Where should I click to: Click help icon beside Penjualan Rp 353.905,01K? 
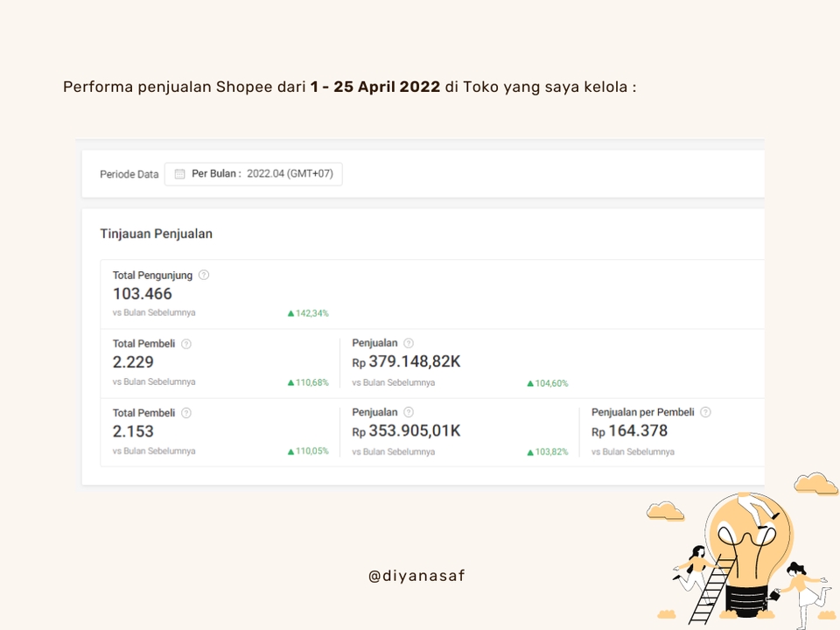[x=409, y=412]
